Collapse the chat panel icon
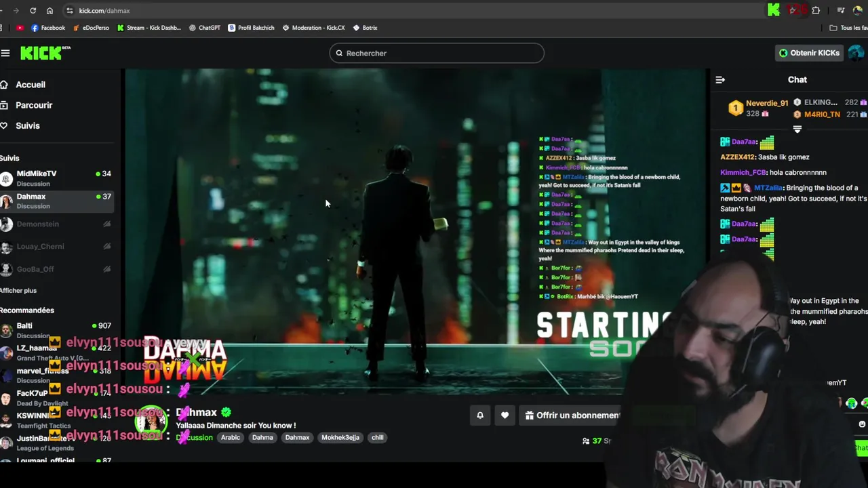The height and width of the screenshot is (488, 868). 720,80
